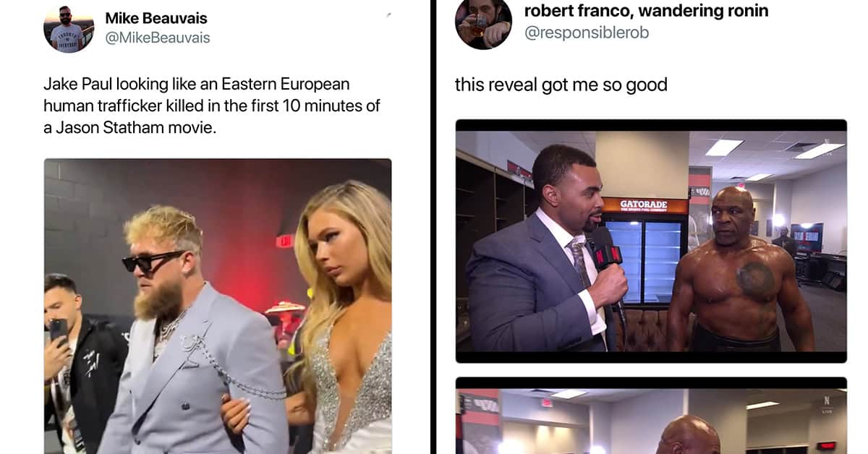The image size is (868, 454).
Task: Open the locker room interview image
Action: coord(651,241)
